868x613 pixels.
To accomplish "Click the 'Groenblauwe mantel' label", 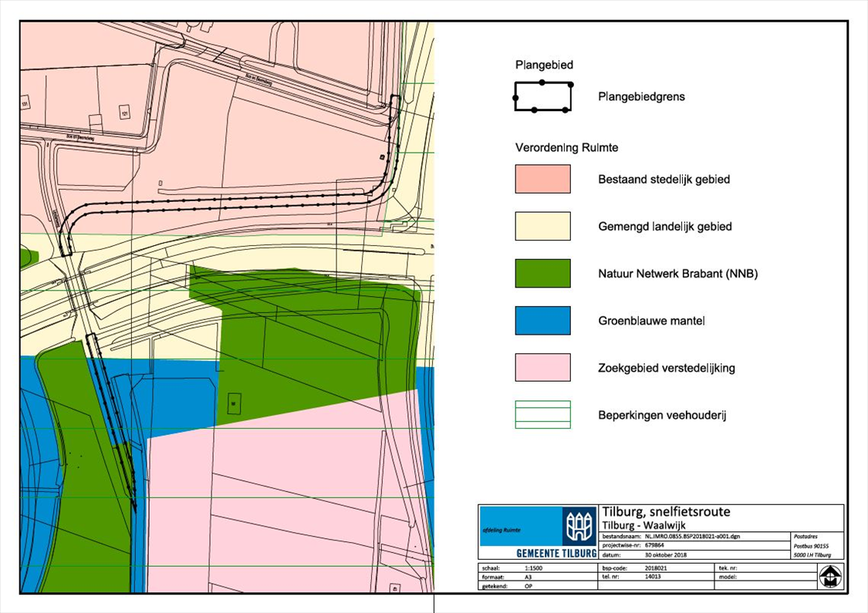I will coord(651,321).
